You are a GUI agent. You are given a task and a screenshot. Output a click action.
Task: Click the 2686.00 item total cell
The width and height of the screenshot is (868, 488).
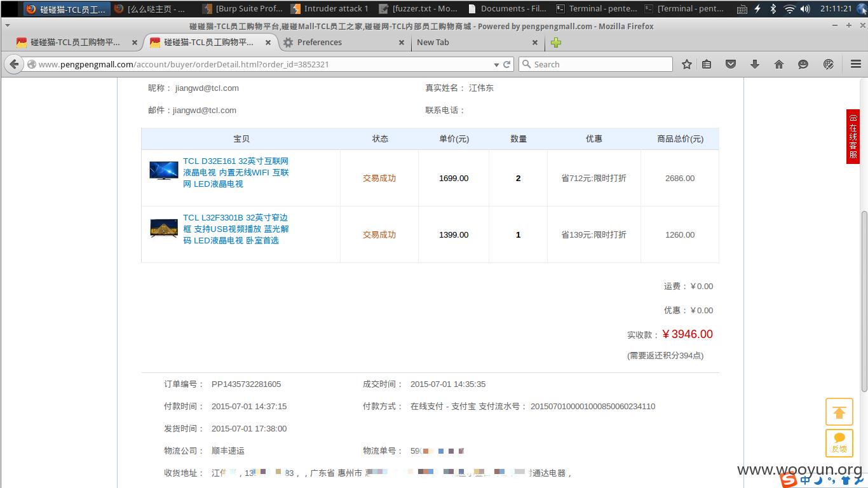coord(680,179)
